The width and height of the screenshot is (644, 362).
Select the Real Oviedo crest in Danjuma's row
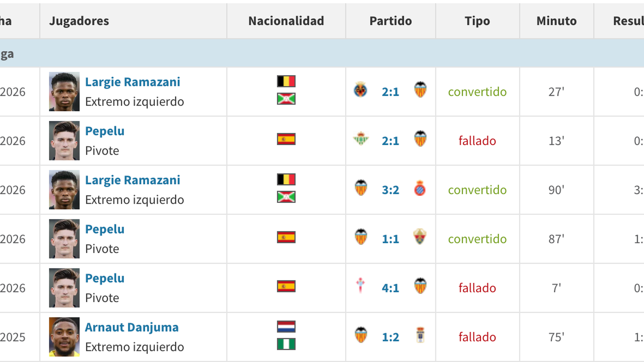click(420, 337)
